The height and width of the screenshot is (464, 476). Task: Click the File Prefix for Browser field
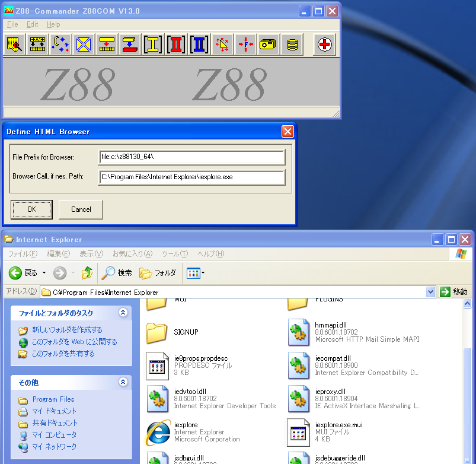(x=191, y=157)
